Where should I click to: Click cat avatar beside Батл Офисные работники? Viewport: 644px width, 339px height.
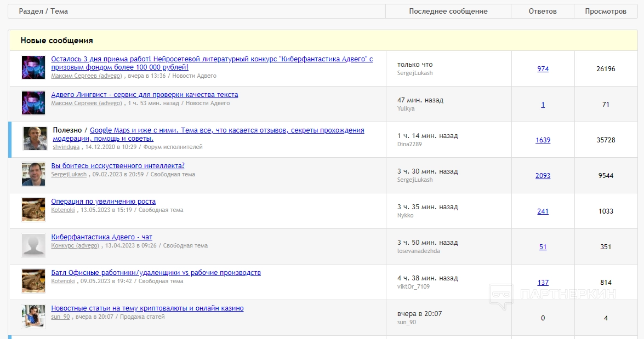pos(33,281)
